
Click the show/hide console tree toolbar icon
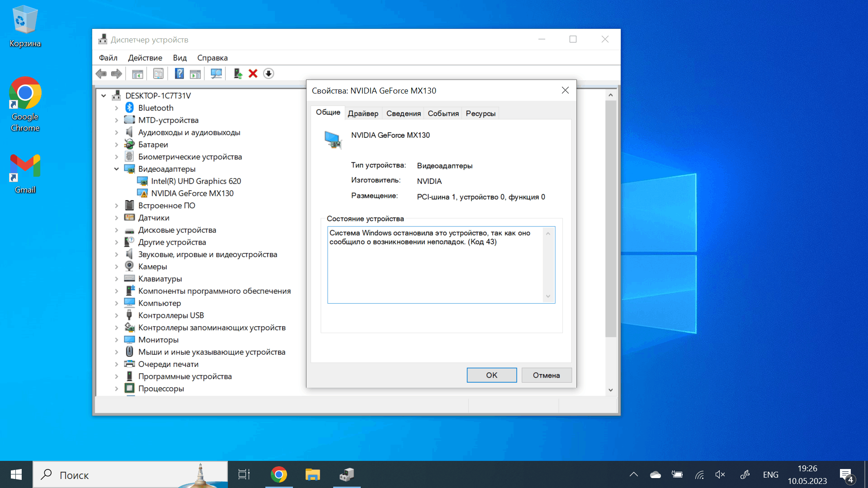point(137,74)
